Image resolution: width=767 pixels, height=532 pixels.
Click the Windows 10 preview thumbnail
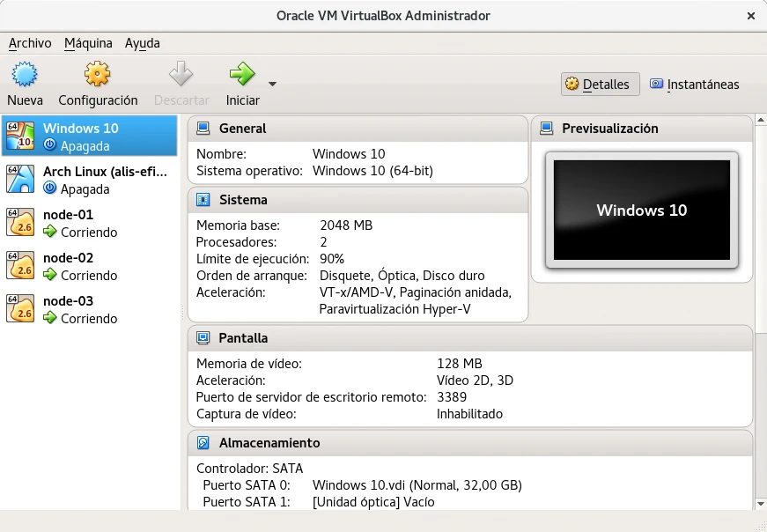pos(641,210)
